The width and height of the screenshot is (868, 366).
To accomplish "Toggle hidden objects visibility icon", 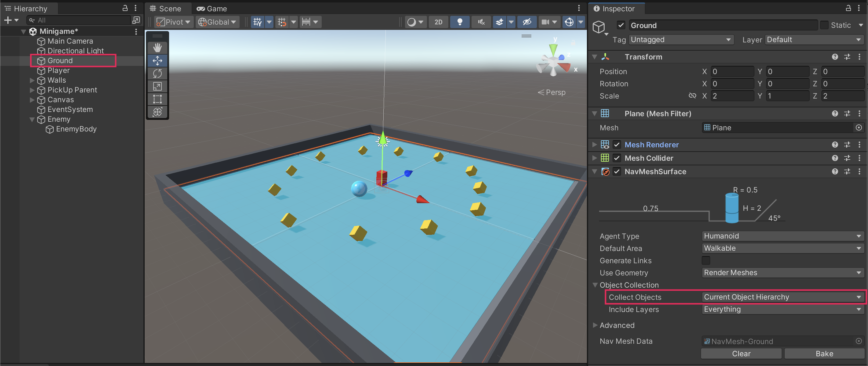I will point(527,22).
